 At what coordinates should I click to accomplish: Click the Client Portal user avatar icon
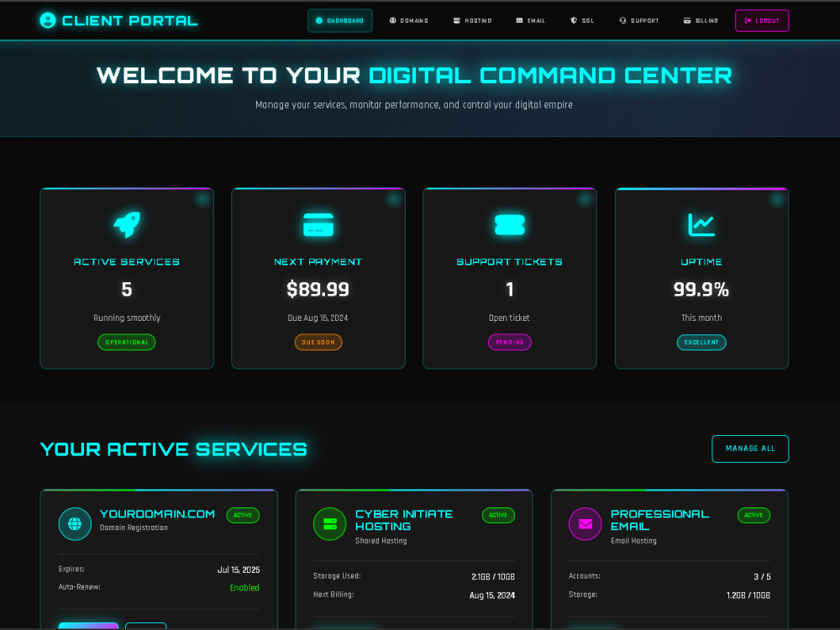(x=48, y=20)
